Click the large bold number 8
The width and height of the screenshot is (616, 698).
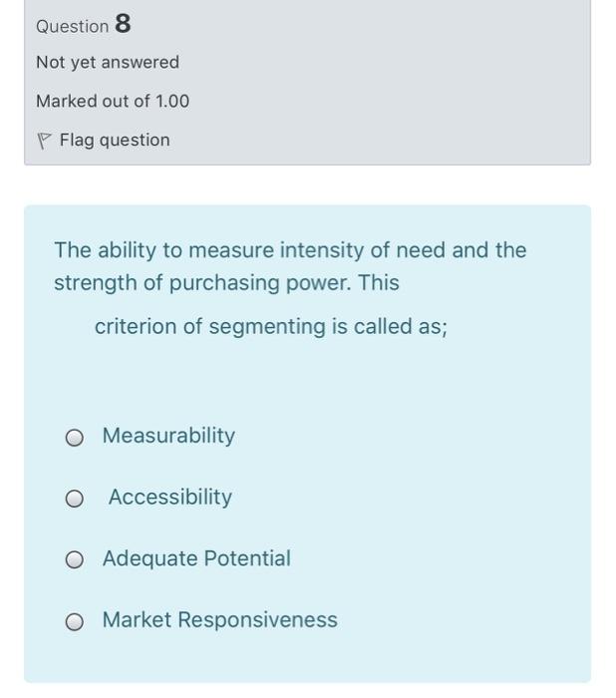pyautogui.click(x=123, y=23)
